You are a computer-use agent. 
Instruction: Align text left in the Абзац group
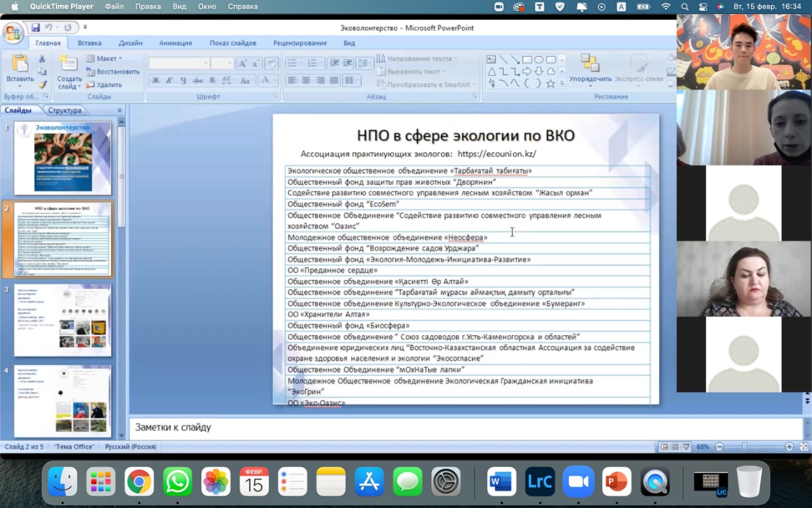coord(292,80)
